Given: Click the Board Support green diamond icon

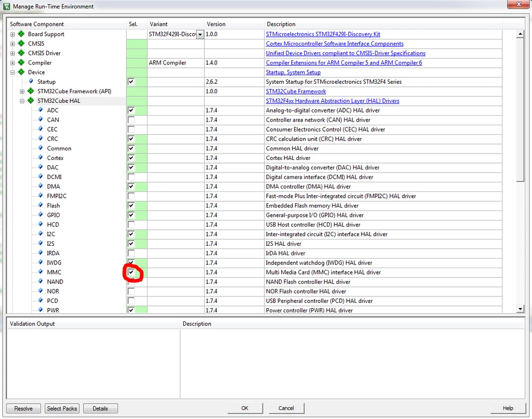Looking at the screenshot, I should point(21,34).
